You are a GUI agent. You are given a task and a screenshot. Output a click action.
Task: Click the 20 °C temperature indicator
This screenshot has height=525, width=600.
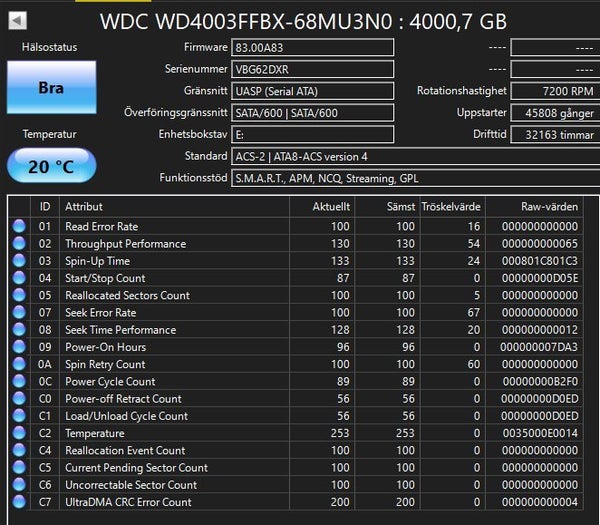(52, 165)
